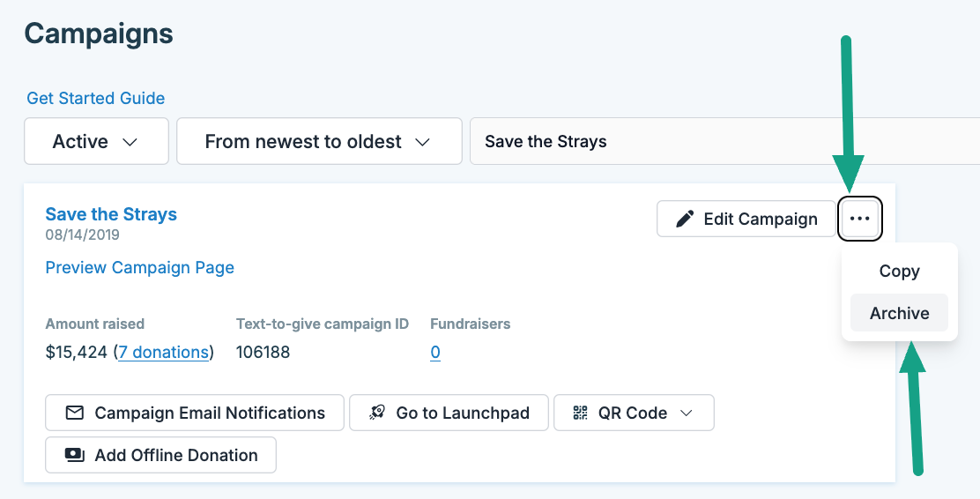Click the pencil icon in Edit Campaign

pos(684,219)
